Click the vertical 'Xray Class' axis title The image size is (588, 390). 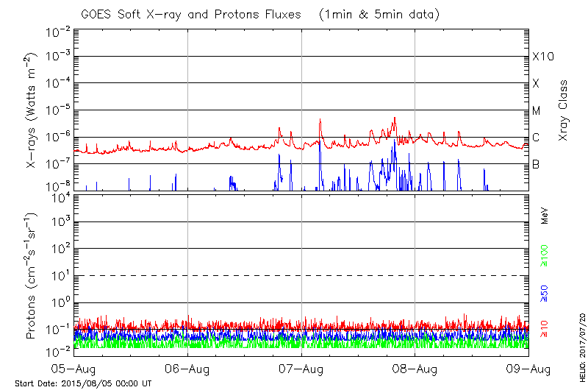tap(564, 110)
